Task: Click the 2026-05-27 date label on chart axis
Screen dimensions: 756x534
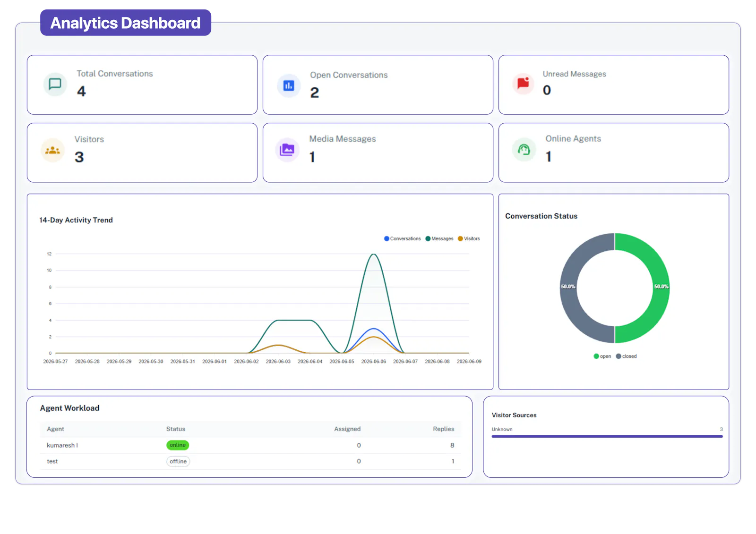Action: (x=55, y=361)
